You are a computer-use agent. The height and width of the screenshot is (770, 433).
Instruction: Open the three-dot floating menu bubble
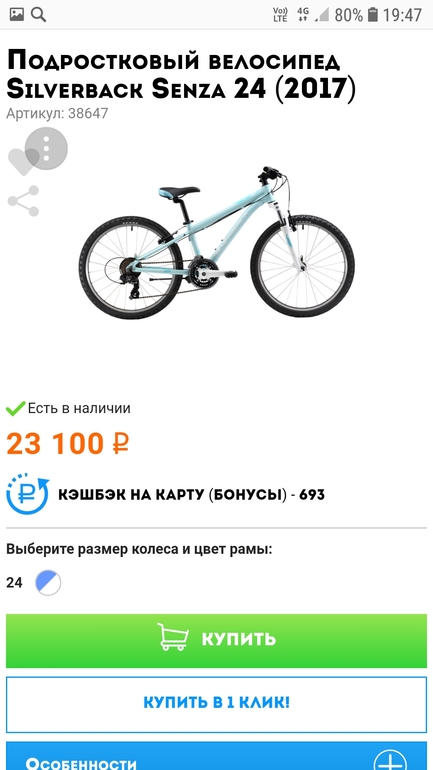(x=46, y=148)
